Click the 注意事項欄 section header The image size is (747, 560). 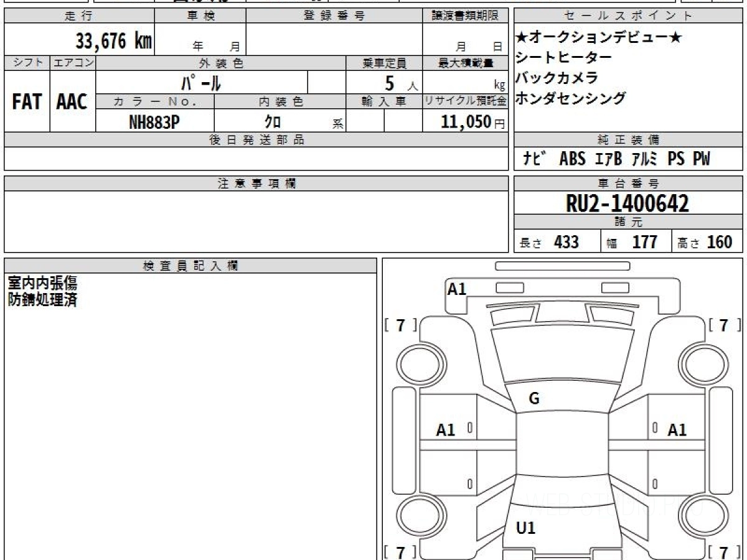[256, 184]
